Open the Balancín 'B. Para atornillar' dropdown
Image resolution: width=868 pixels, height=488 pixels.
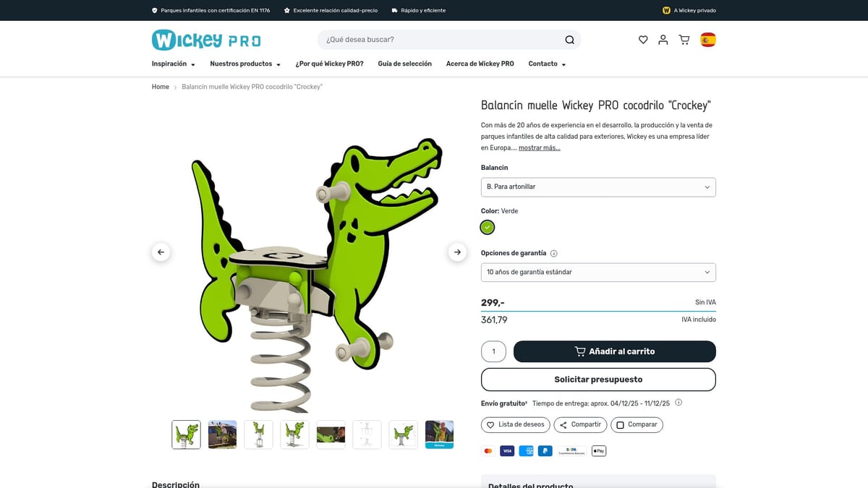coord(598,187)
